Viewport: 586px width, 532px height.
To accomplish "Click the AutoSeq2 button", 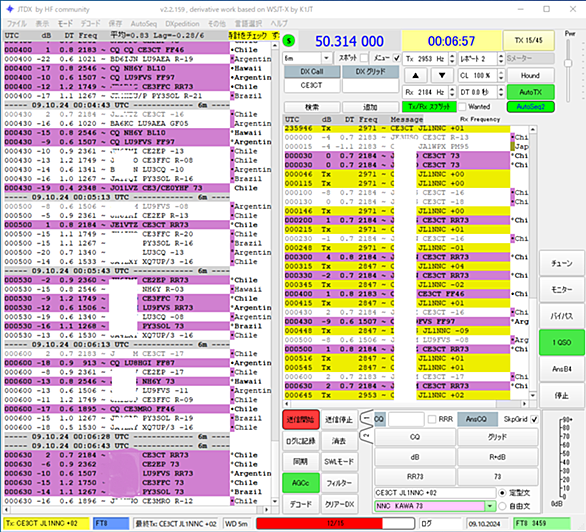I will [x=530, y=107].
